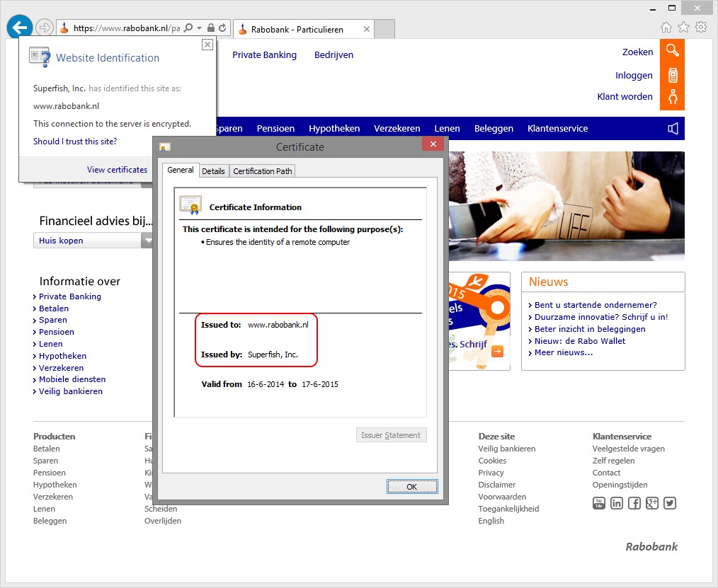Click the padlock security icon in address bar

(210, 28)
